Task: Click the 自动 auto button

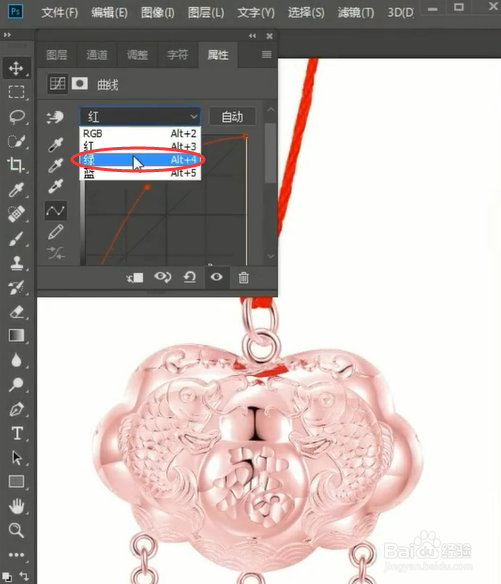Action: click(x=232, y=117)
